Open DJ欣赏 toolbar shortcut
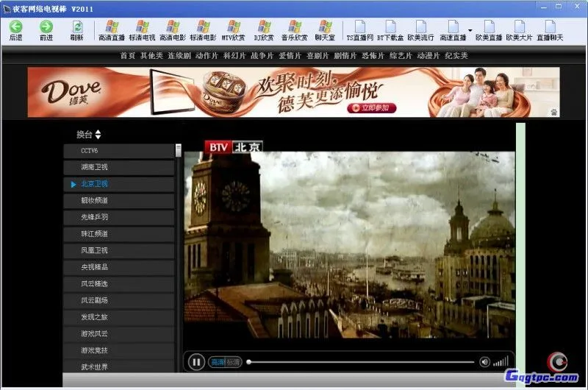The height and width of the screenshot is (390, 588). (x=264, y=30)
